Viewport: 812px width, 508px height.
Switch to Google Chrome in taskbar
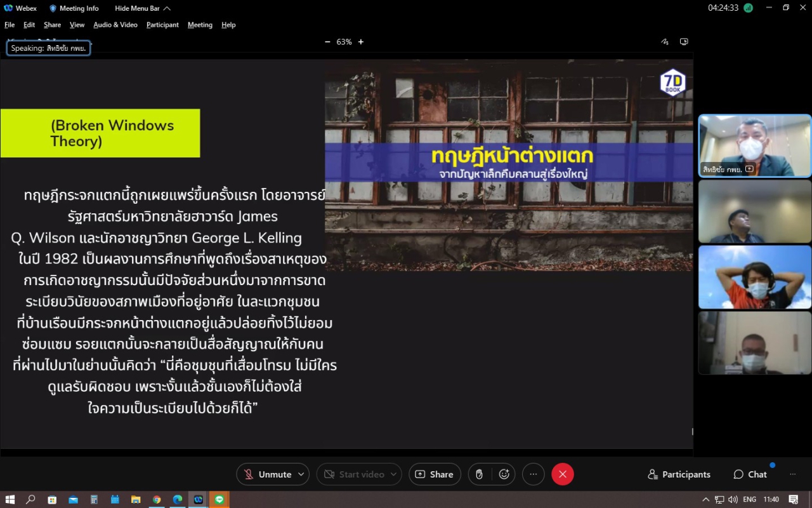pyautogui.click(x=157, y=500)
